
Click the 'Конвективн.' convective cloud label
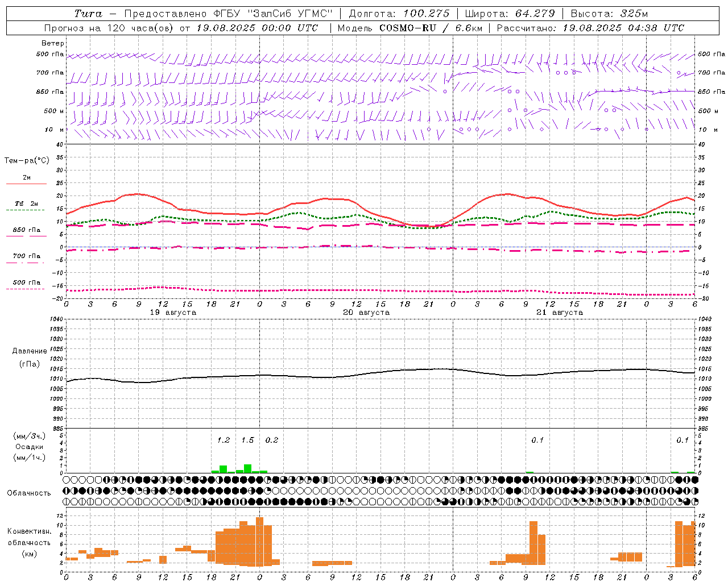(x=29, y=531)
